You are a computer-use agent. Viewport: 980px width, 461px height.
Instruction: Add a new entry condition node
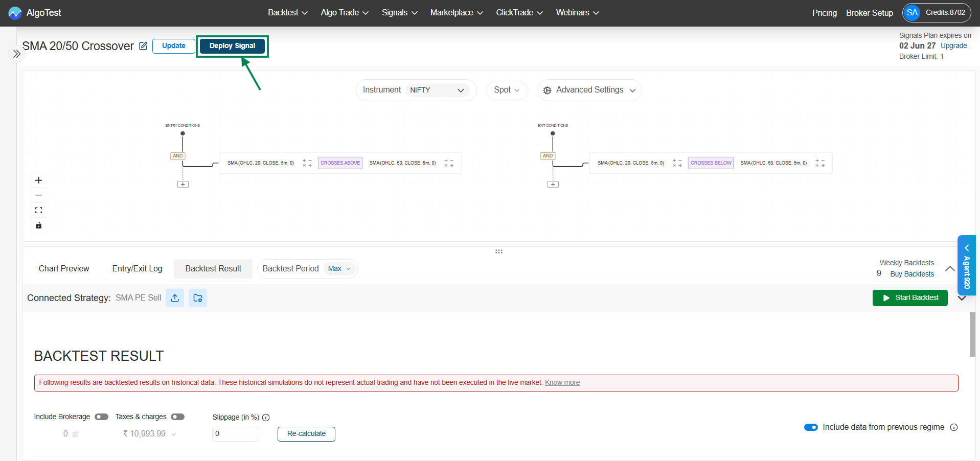[x=183, y=185]
